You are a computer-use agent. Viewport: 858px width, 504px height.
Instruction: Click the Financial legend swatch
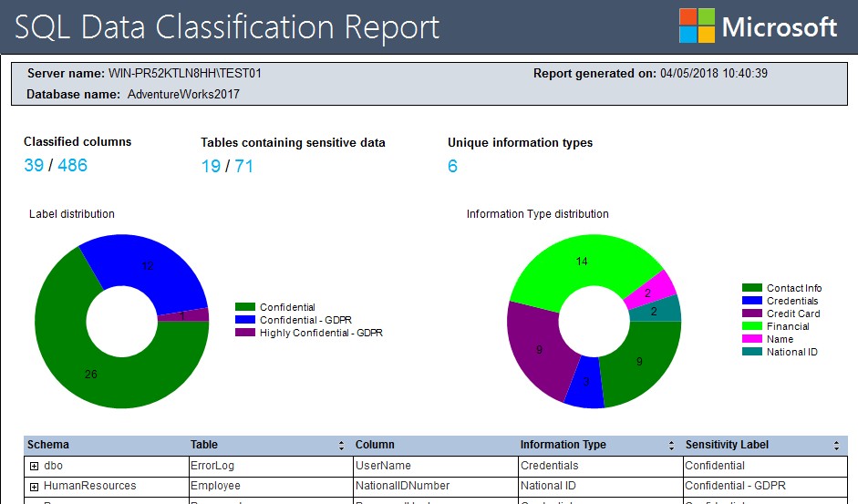[x=752, y=326]
